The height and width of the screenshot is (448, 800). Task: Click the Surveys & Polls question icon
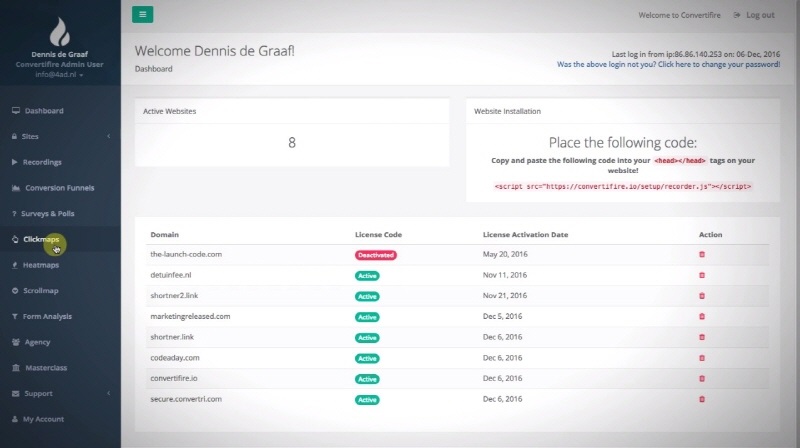(x=14, y=213)
